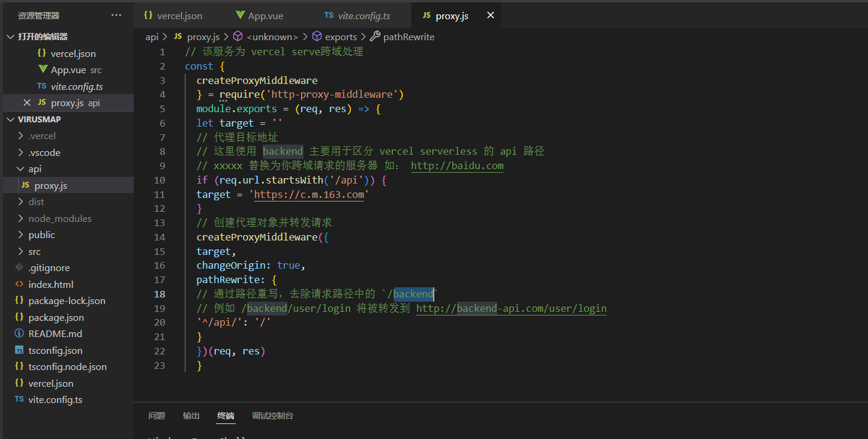Click the TS icon beside vite.config.ts in tree
The width and height of the screenshot is (868, 439).
[x=19, y=399]
